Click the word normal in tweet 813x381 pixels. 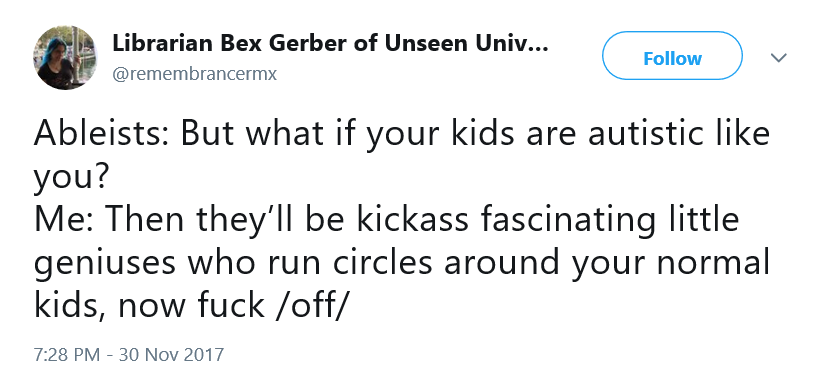(x=713, y=262)
